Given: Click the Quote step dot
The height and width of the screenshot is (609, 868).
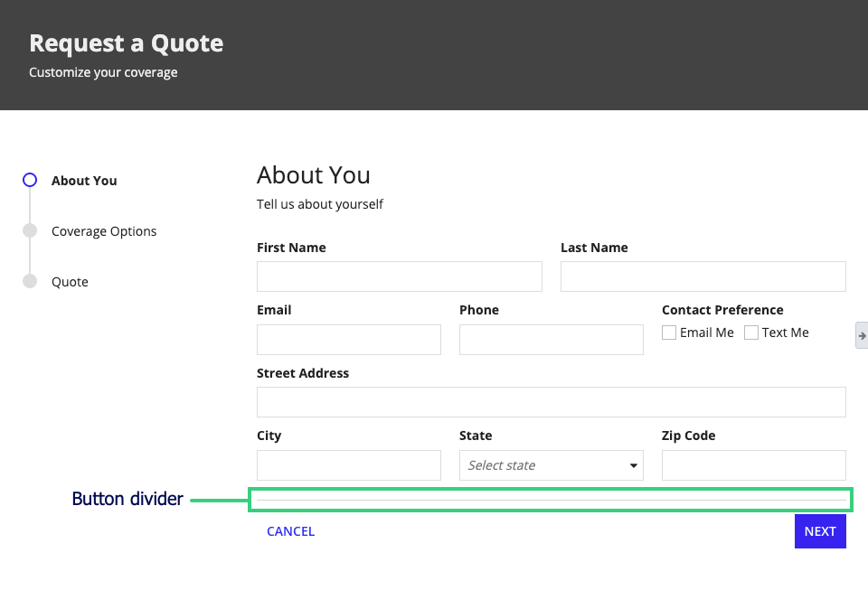Looking at the screenshot, I should pos(30,281).
